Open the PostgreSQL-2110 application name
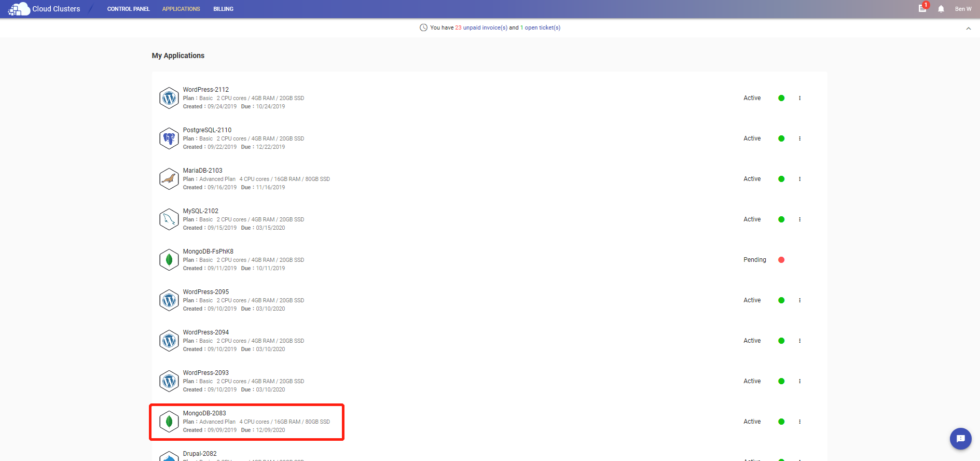Screen dimensions: 980x461 pyautogui.click(x=207, y=130)
